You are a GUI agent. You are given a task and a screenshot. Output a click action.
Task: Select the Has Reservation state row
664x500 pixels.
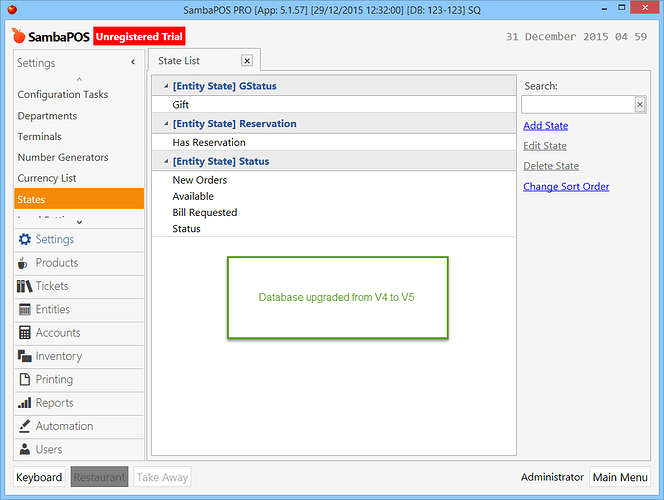pos(334,142)
